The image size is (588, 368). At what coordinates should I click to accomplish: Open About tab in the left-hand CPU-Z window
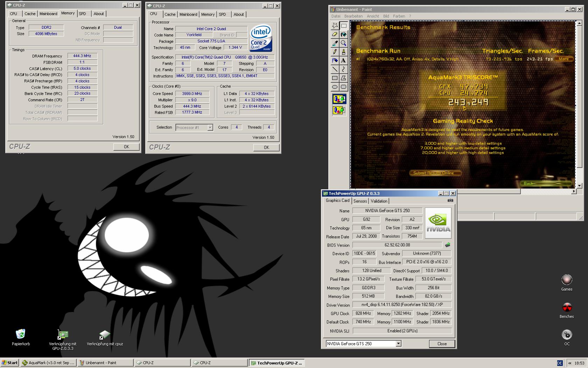(x=98, y=14)
